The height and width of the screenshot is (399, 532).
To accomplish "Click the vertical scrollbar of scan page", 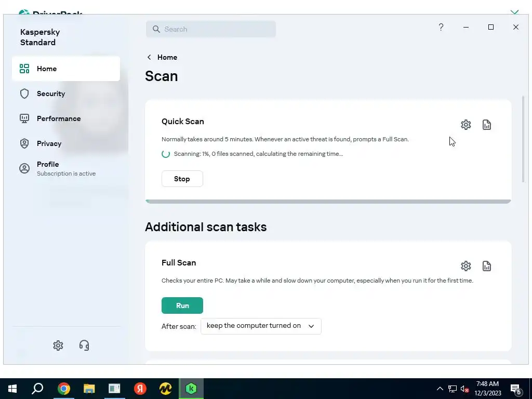I will 523,139.
